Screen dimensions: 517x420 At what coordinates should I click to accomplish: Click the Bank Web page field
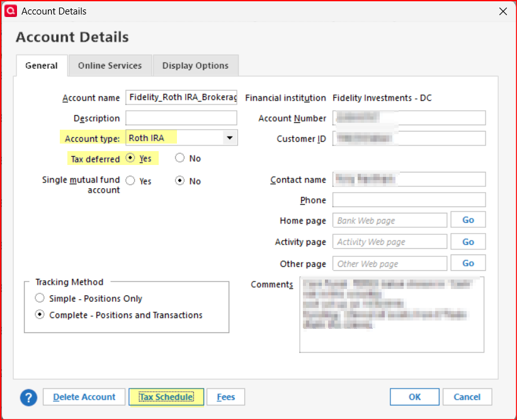click(x=390, y=220)
